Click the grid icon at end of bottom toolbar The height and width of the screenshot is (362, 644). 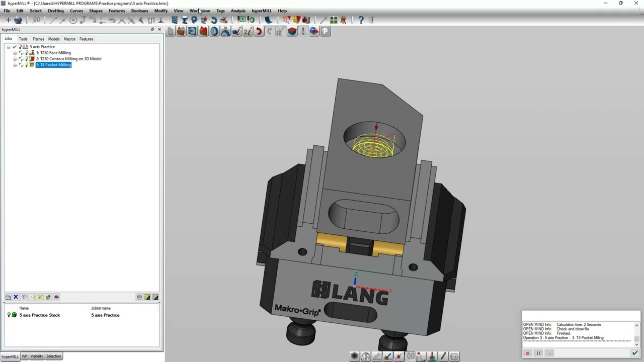pyautogui.click(x=454, y=356)
